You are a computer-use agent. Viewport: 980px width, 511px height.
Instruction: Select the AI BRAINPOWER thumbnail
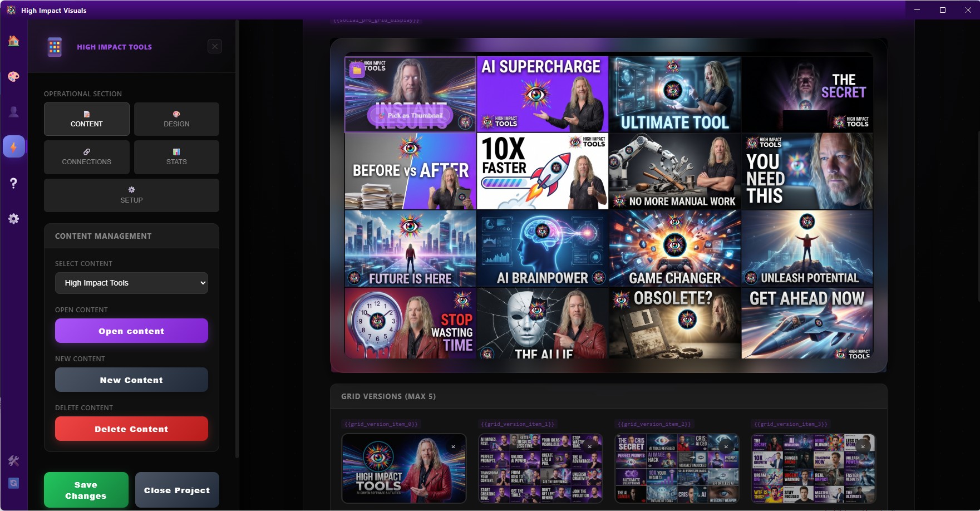[543, 248]
